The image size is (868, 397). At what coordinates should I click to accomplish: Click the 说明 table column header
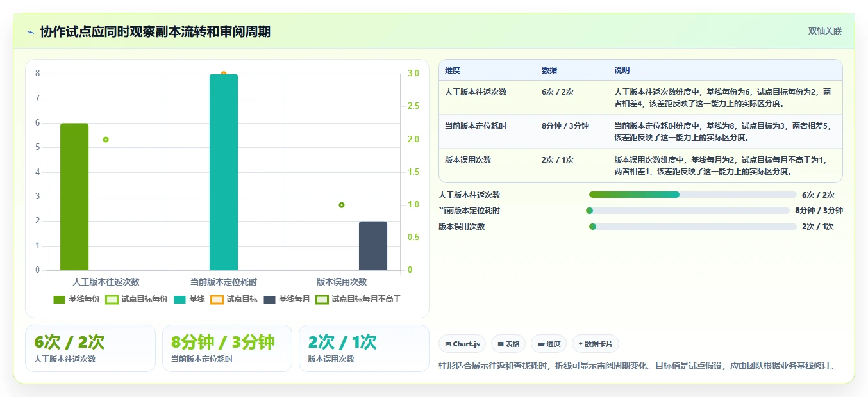point(622,70)
